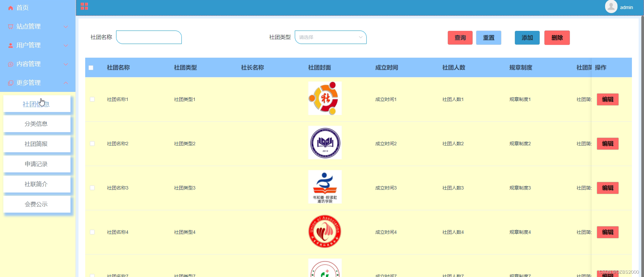Click the 更多管理 copy icon
644x277 pixels.
click(x=11, y=83)
